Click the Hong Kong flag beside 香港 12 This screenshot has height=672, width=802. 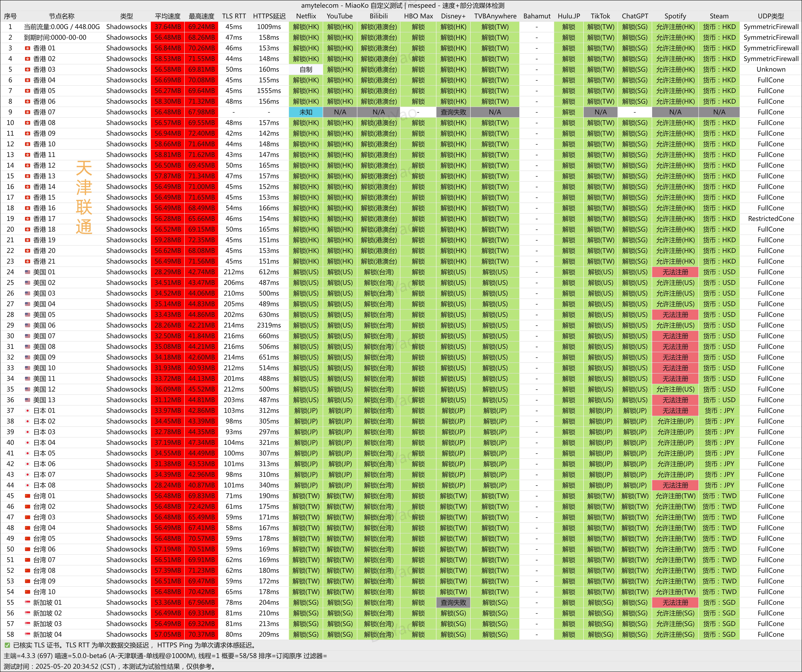(28, 165)
